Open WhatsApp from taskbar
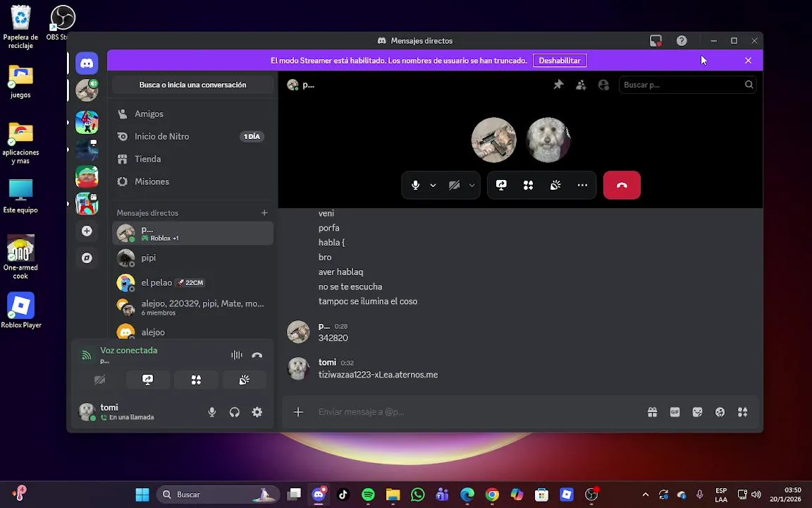Viewport: 812px width, 508px height. point(417,495)
